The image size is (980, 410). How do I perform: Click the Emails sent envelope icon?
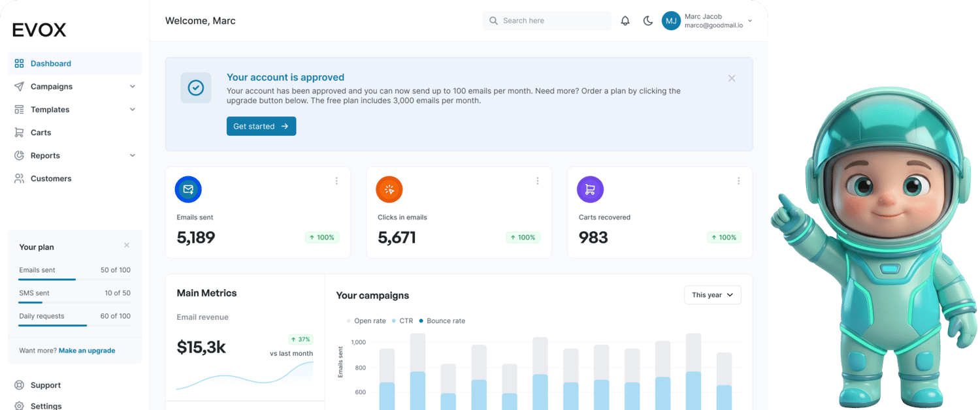[x=188, y=189]
